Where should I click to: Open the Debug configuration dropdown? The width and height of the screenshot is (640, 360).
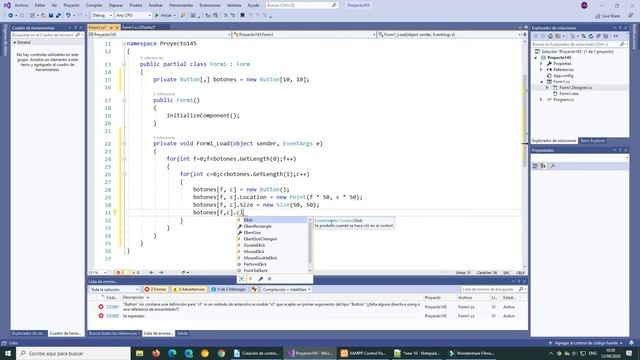click(x=102, y=16)
